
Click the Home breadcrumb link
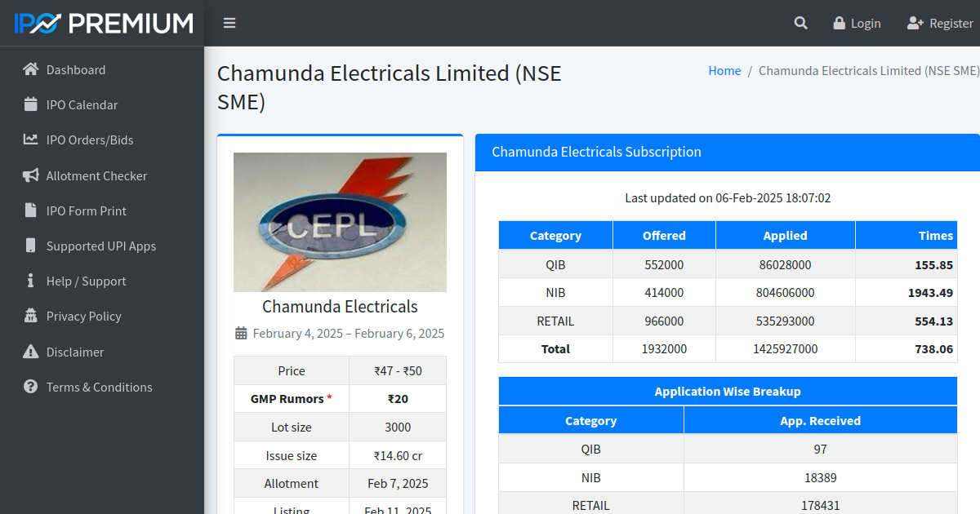click(x=724, y=70)
